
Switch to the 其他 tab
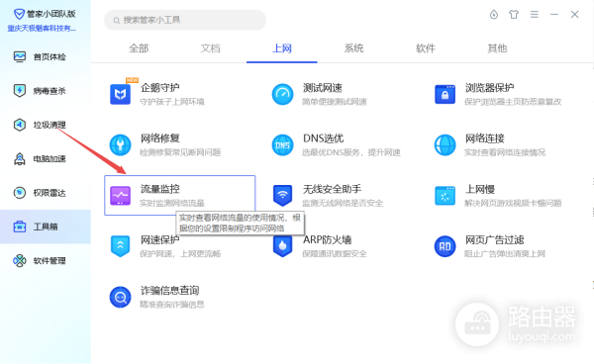pyautogui.click(x=497, y=48)
